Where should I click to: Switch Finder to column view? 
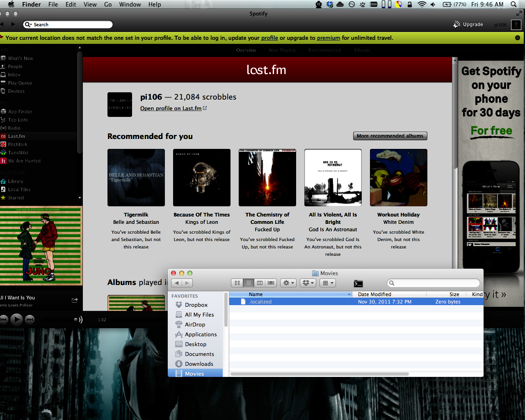coord(260,283)
